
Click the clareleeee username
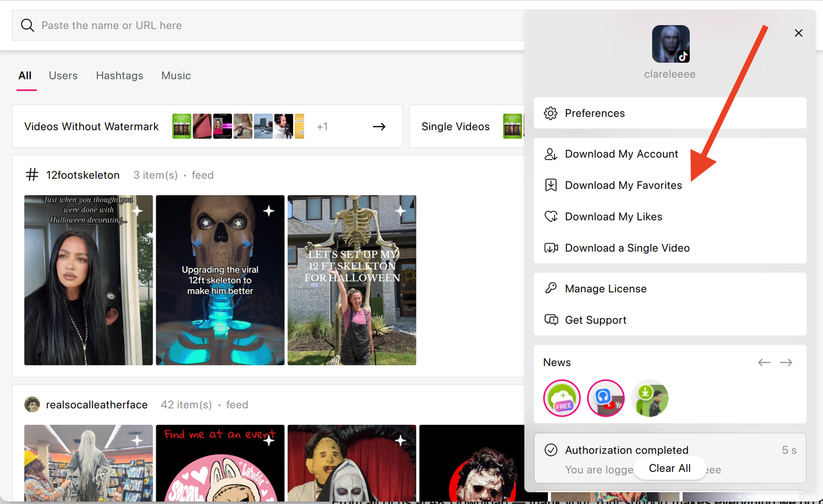click(x=670, y=75)
